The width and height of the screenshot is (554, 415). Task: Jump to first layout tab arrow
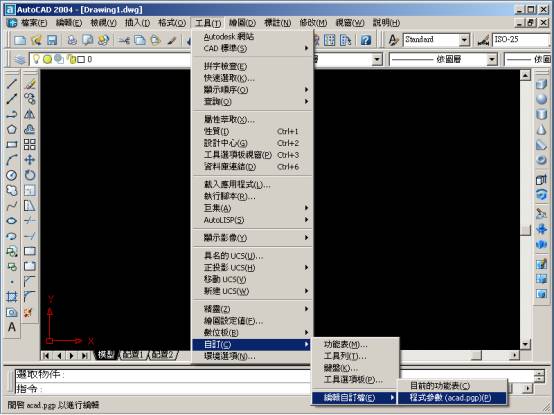(x=46, y=355)
